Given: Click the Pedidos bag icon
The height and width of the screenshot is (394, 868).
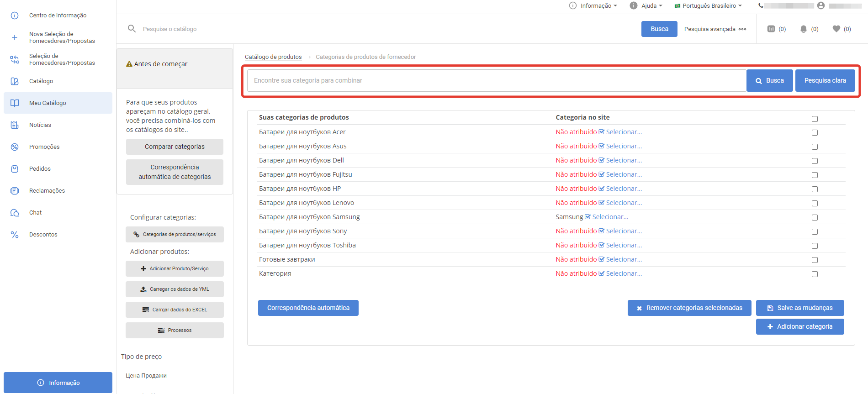Looking at the screenshot, I should coord(15,169).
